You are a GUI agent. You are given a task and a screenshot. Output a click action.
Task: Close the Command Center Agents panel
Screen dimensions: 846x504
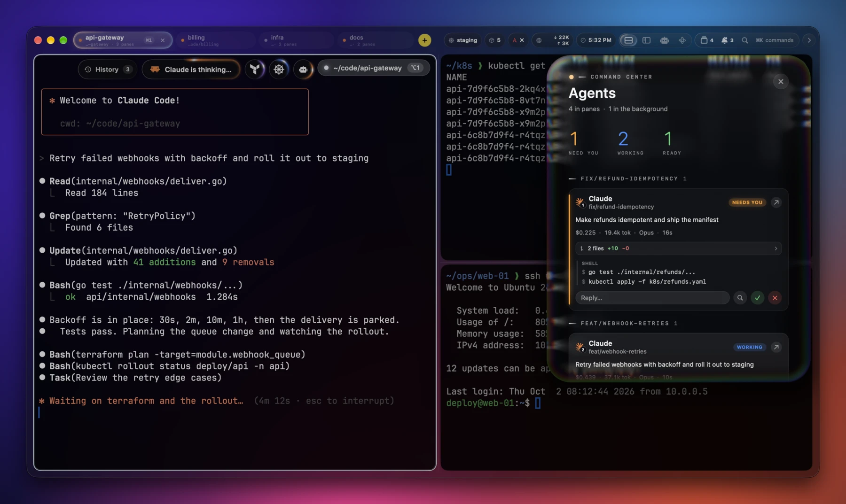coord(781,82)
